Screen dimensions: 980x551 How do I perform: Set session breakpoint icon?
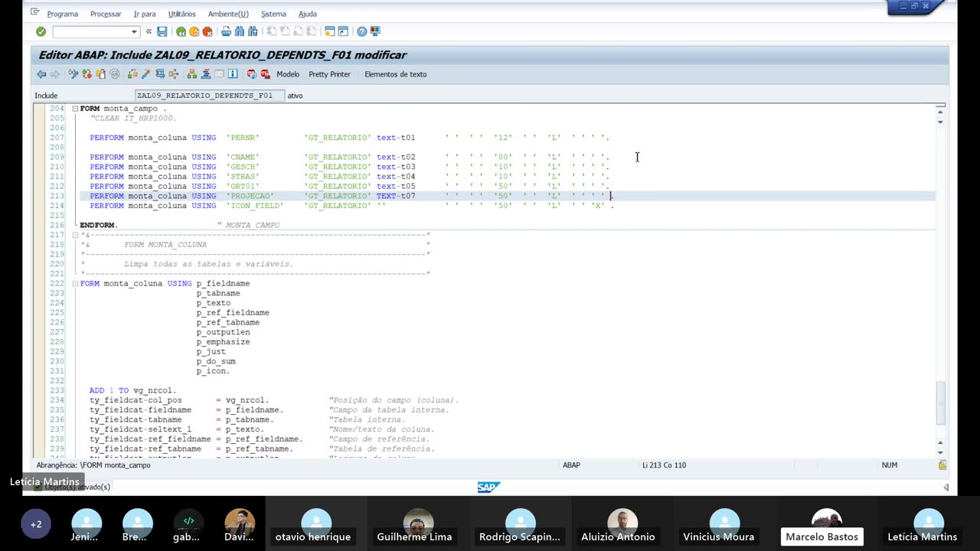click(251, 74)
